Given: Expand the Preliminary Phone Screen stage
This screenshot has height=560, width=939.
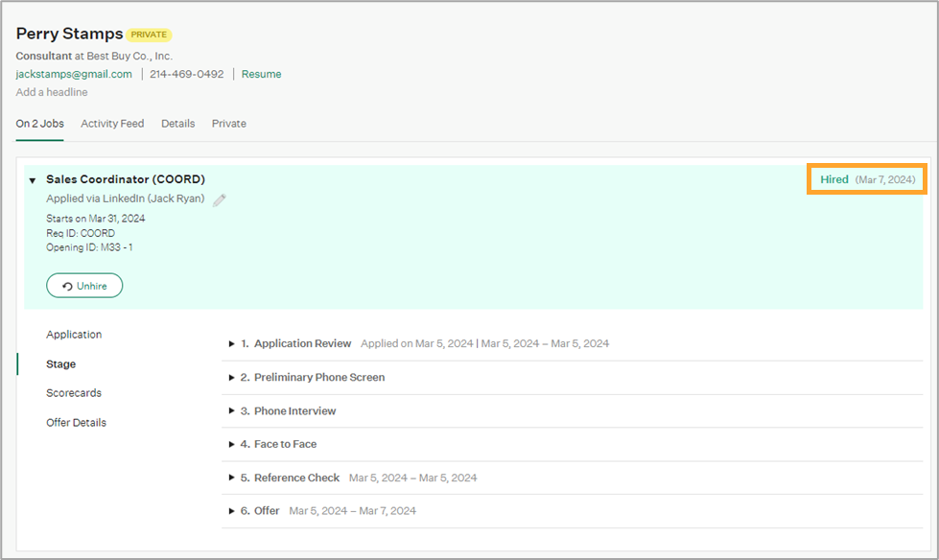Looking at the screenshot, I should point(231,378).
